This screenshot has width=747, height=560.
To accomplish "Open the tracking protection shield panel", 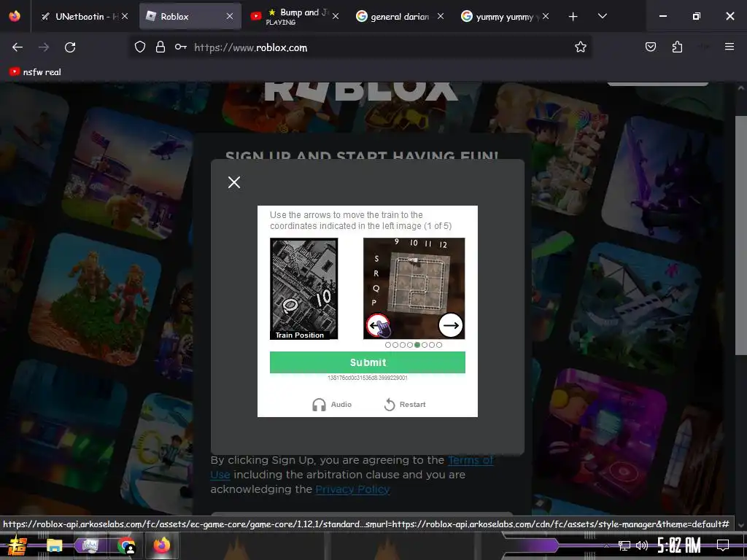I will (139, 47).
